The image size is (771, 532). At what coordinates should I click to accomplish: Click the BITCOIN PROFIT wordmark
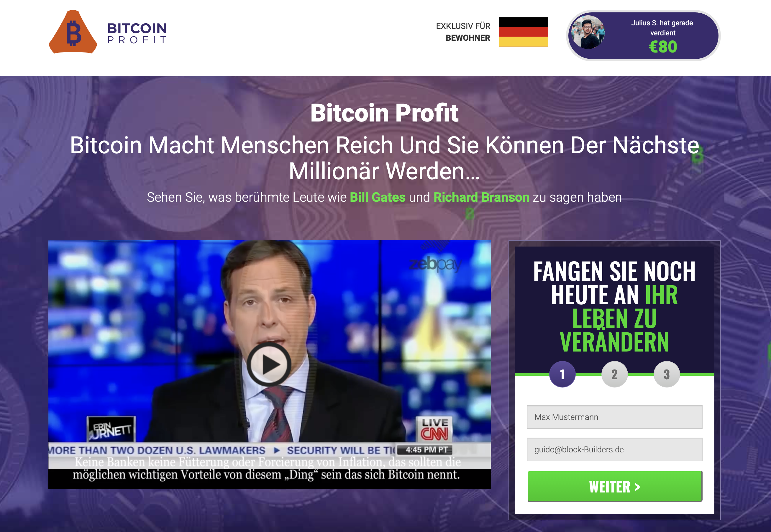(137, 33)
